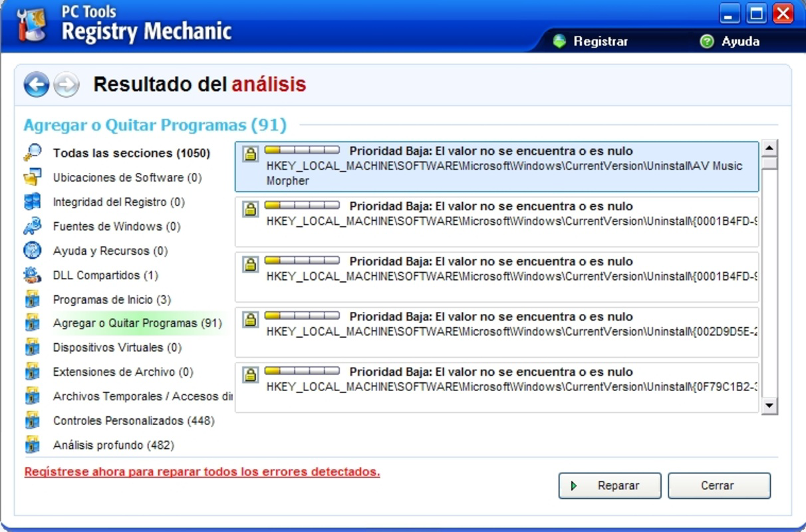The width and height of the screenshot is (806, 532).
Task: Select Todas las secciones (1050)
Action: coord(132,153)
